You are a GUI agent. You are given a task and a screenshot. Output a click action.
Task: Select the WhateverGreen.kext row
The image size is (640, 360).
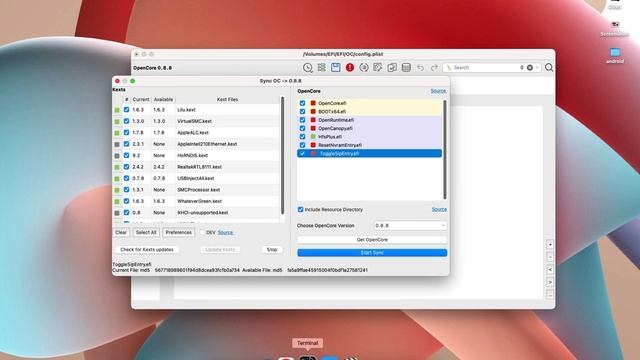click(x=196, y=201)
